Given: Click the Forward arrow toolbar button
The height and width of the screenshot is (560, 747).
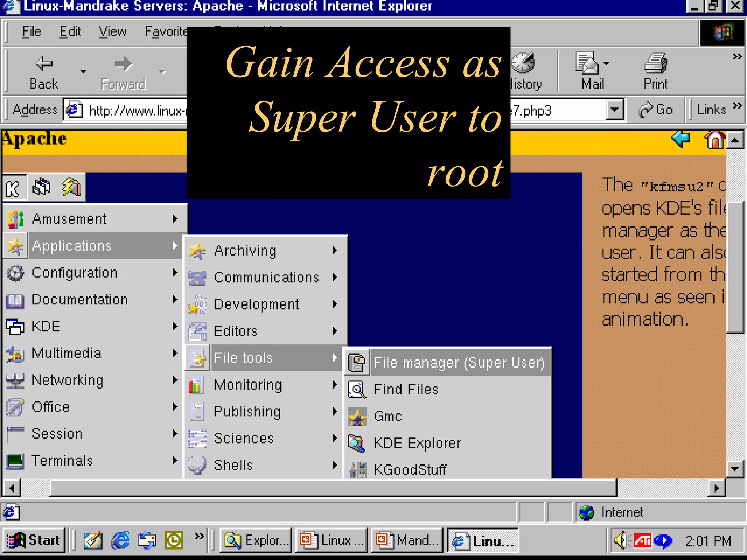Looking at the screenshot, I should 123,72.
